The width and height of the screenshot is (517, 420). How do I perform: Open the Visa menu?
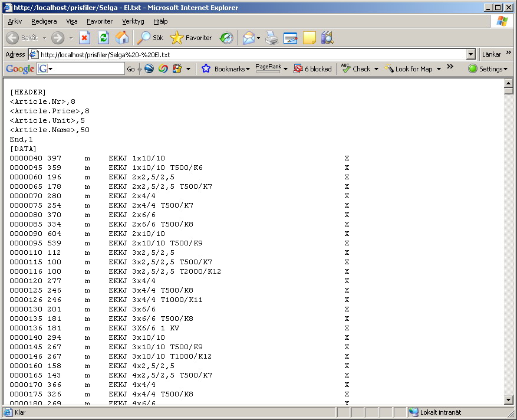tap(71, 21)
